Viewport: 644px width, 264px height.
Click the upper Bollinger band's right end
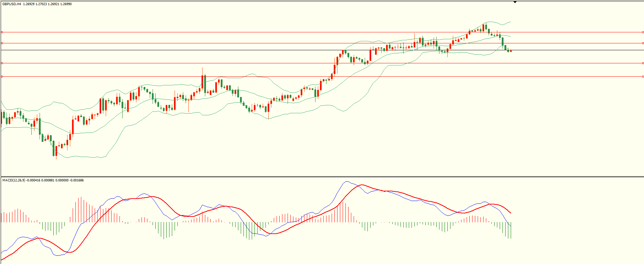point(510,22)
